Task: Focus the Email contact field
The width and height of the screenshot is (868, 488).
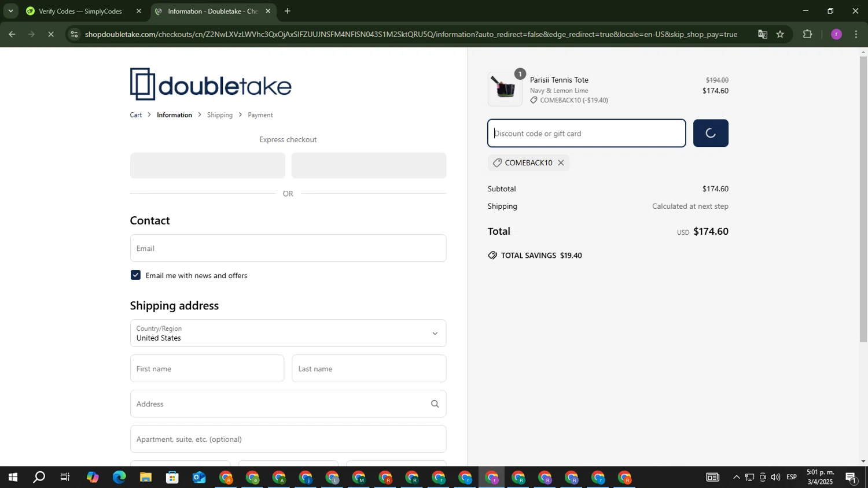Action: click(x=288, y=248)
